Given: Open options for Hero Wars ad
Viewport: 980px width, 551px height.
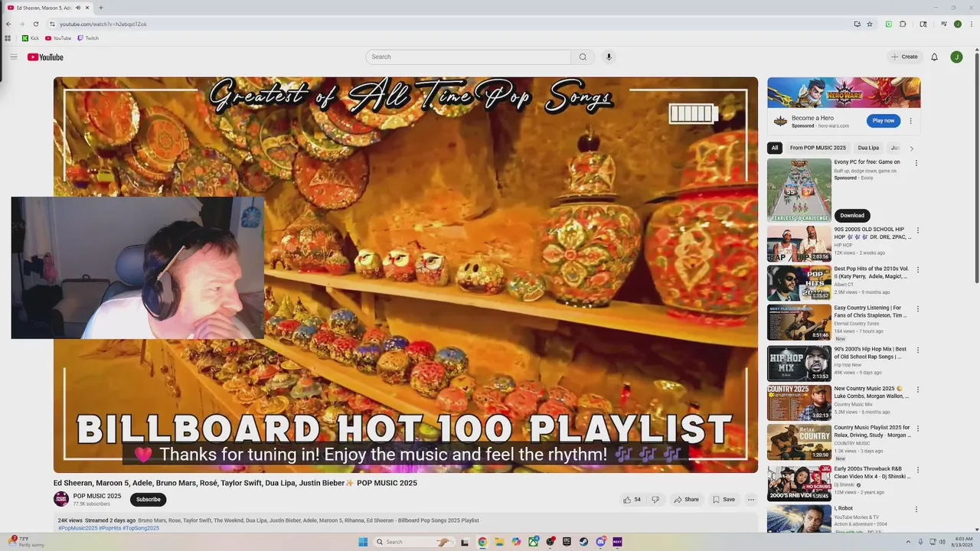Looking at the screenshot, I should point(910,121).
